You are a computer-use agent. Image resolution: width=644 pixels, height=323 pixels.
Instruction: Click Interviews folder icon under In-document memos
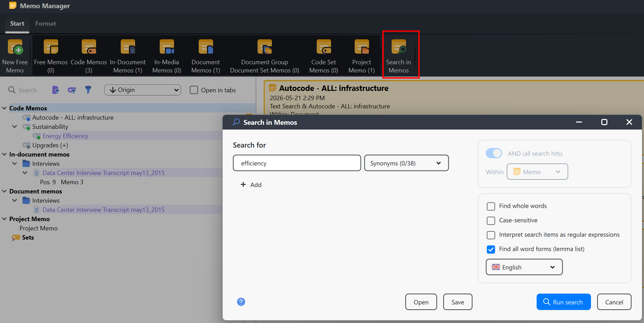(26, 163)
